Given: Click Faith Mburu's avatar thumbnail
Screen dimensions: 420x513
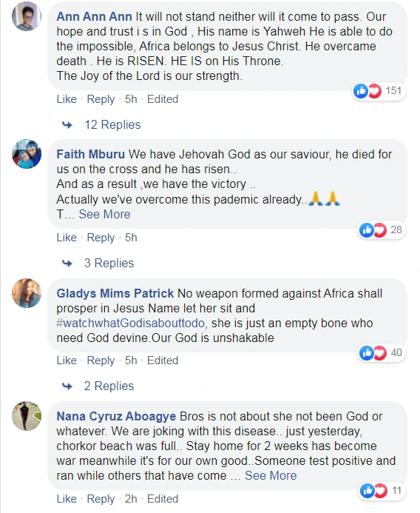Looking at the screenshot, I should point(27,154).
